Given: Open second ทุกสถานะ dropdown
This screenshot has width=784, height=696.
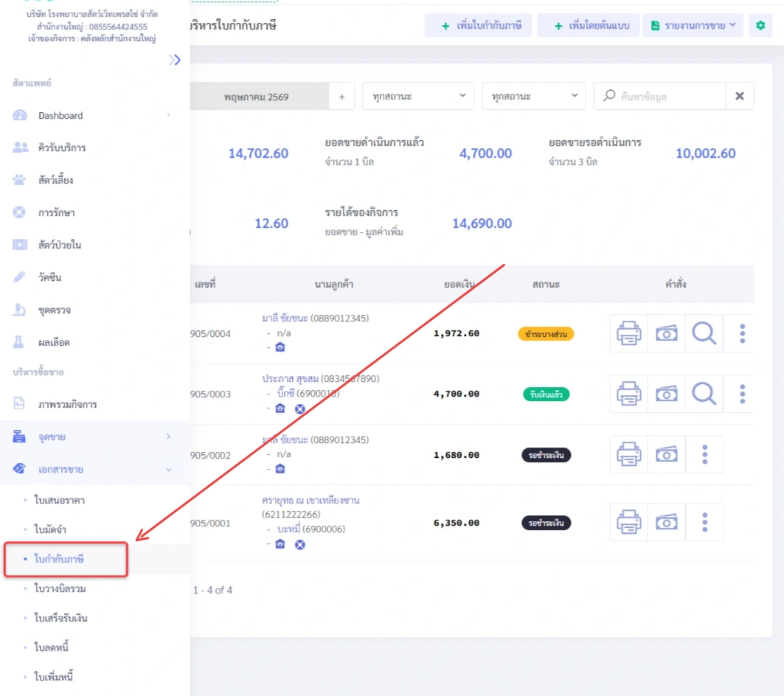Looking at the screenshot, I should tap(533, 96).
